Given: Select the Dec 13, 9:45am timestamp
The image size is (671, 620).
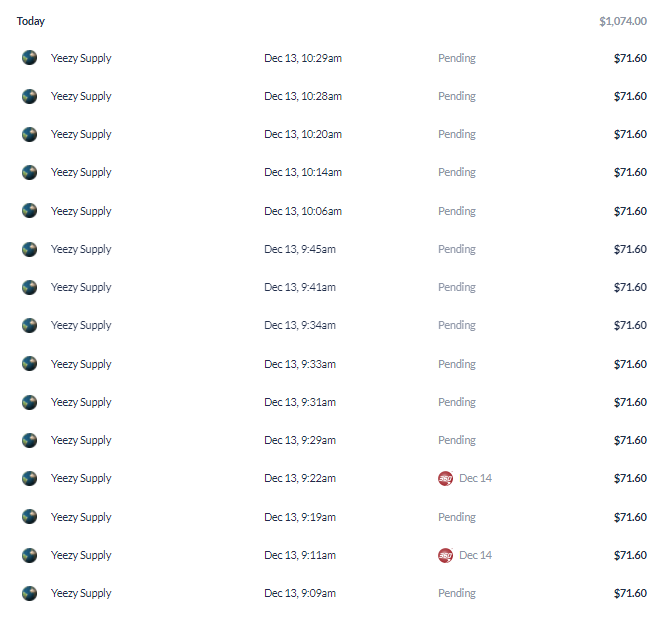Looking at the screenshot, I should coord(300,249).
